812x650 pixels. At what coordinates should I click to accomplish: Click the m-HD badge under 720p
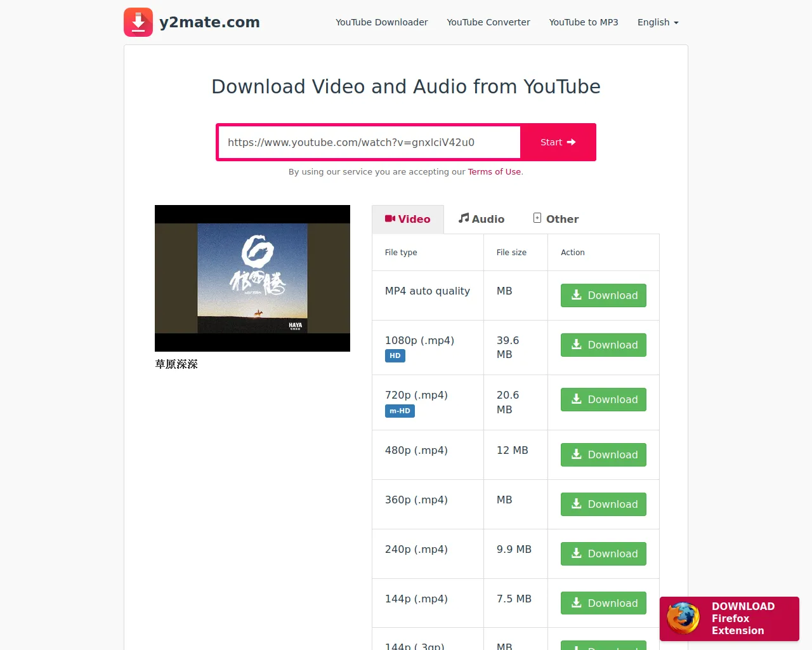pos(400,411)
